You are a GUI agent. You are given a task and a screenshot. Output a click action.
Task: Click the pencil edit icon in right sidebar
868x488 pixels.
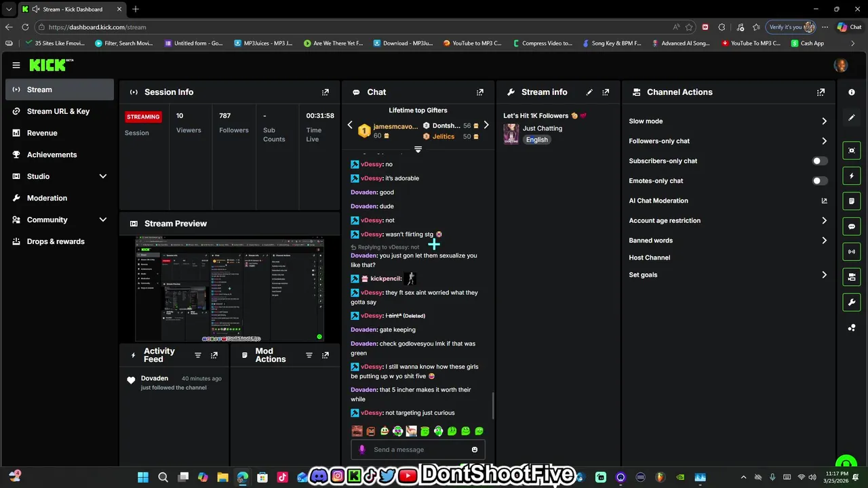coord(852,117)
